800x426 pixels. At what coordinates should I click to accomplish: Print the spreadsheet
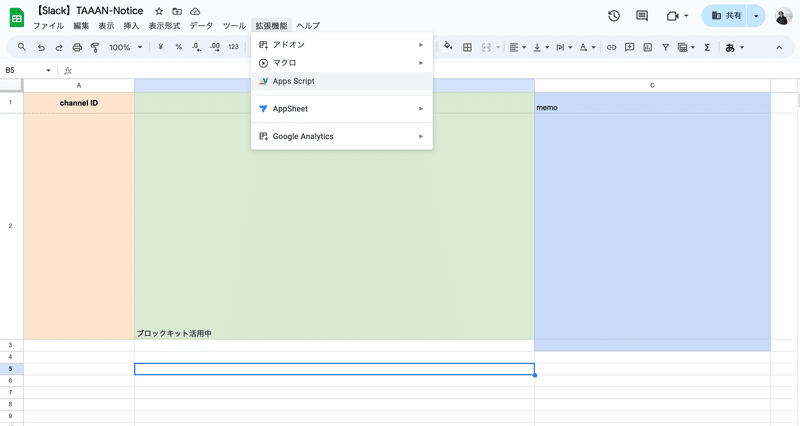pos(77,47)
